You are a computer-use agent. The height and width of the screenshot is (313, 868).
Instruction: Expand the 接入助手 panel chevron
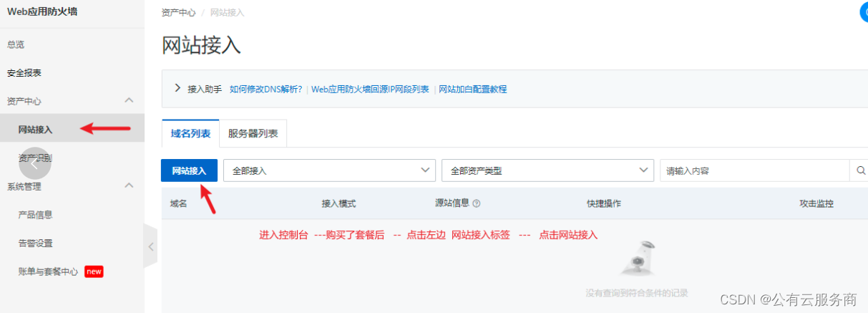click(x=177, y=88)
